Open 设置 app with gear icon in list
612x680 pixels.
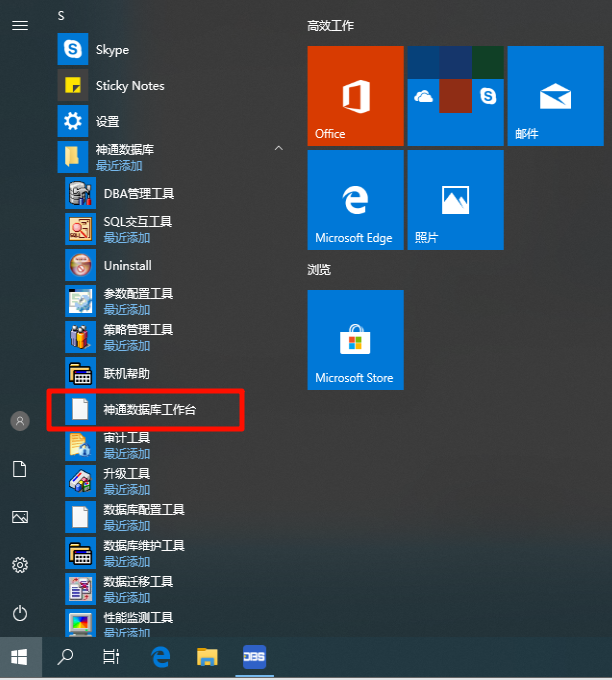pos(72,121)
